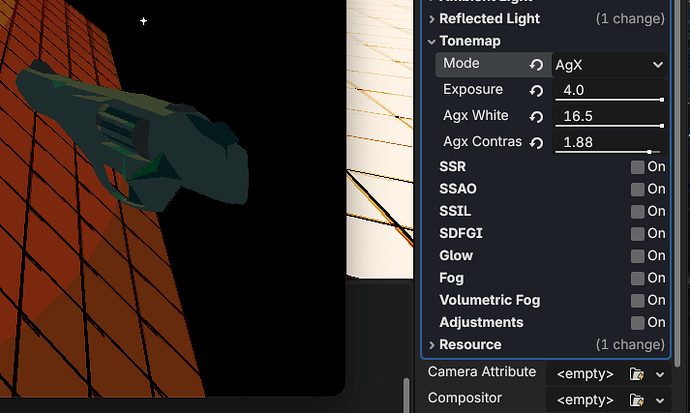
Task: Turn on SSAO
Action: (637, 189)
